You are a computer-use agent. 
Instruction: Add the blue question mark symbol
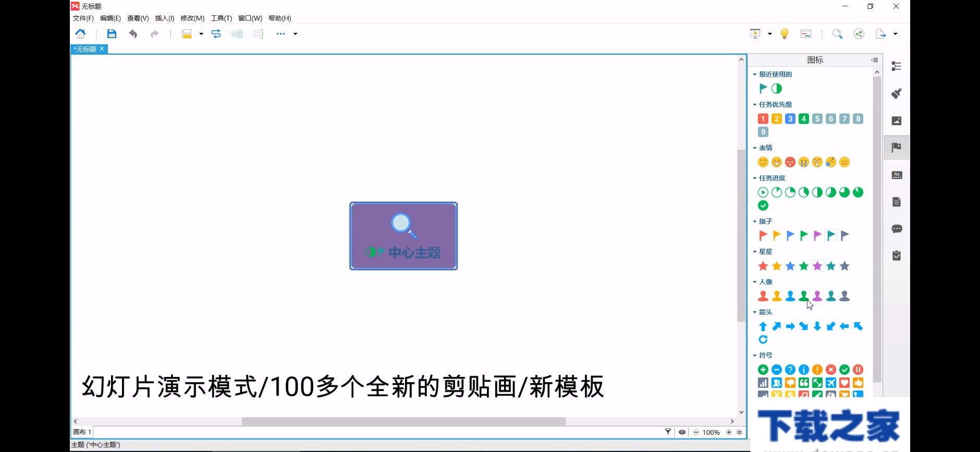coord(790,370)
